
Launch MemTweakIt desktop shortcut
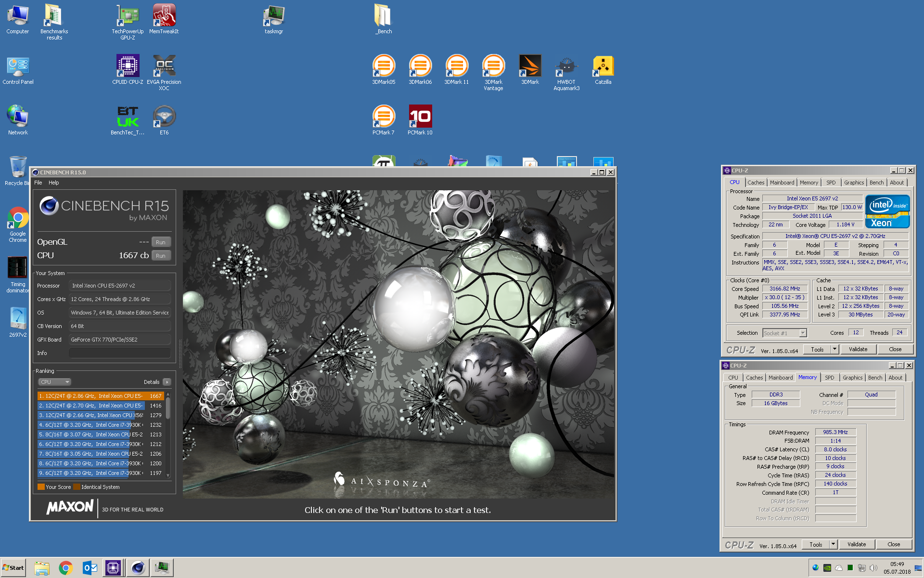[164, 19]
